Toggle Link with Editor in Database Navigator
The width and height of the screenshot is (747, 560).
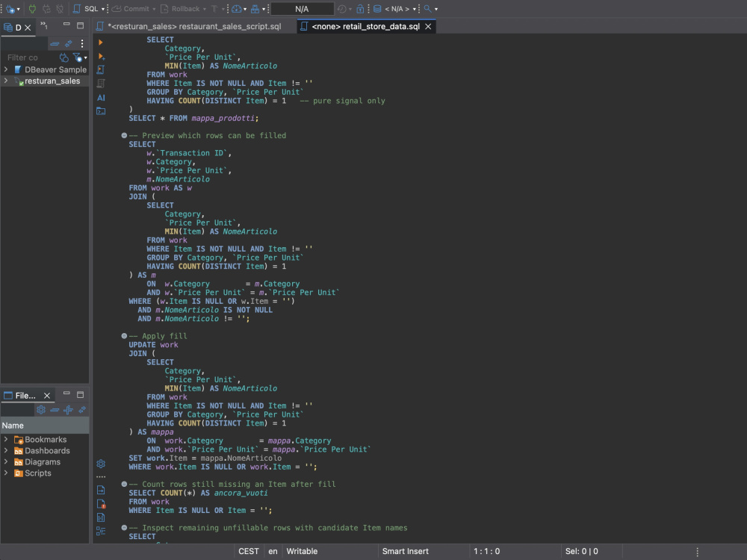69,44
